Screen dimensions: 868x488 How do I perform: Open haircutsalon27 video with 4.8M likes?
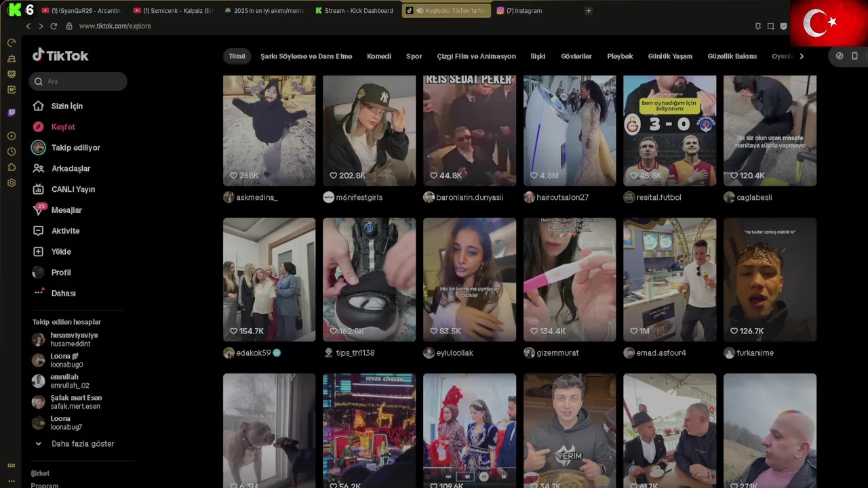point(570,130)
